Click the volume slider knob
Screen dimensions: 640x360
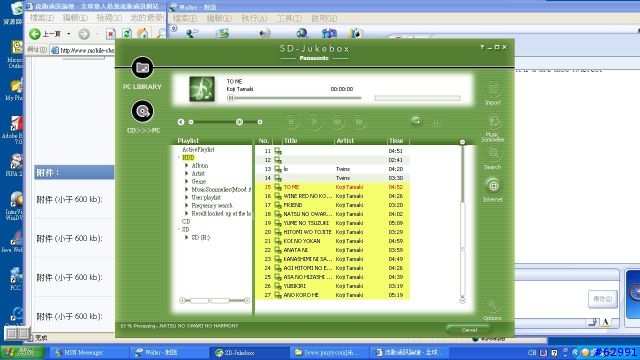[240, 122]
